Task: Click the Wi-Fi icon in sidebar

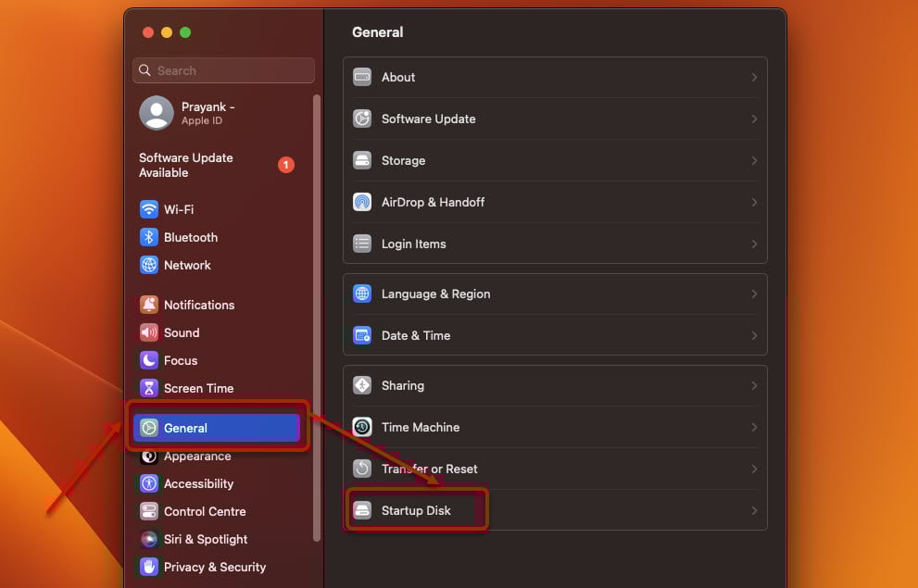Action: (149, 209)
